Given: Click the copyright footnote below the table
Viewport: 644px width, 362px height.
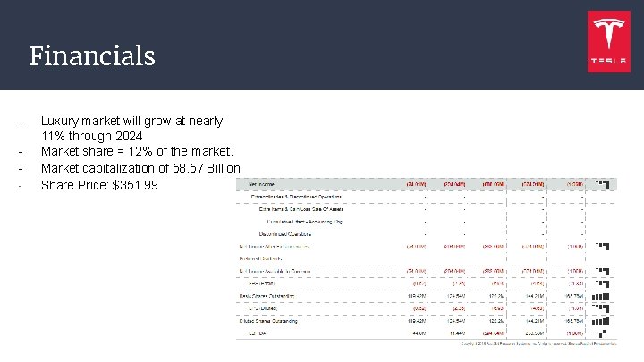Looking at the screenshot, I should pos(538,344).
